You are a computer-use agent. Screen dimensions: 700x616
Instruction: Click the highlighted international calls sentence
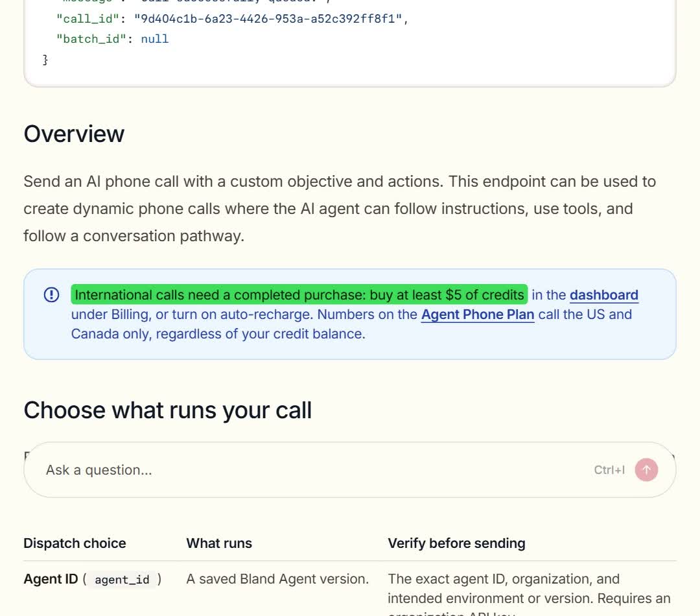[299, 295]
